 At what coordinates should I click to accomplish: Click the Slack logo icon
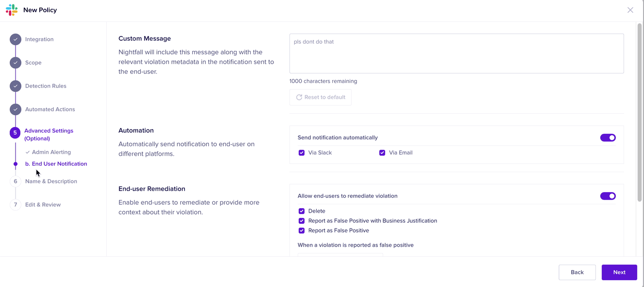pos(12,10)
